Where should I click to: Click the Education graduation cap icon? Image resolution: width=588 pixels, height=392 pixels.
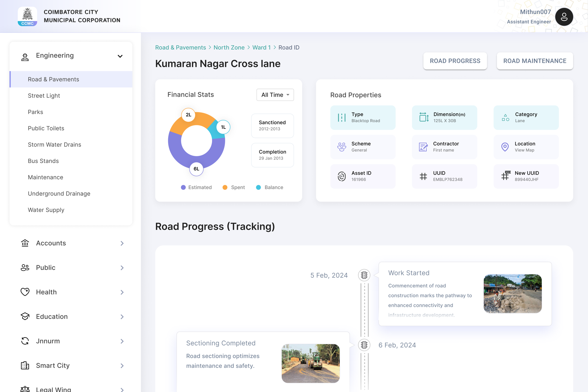pyautogui.click(x=25, y=316)
